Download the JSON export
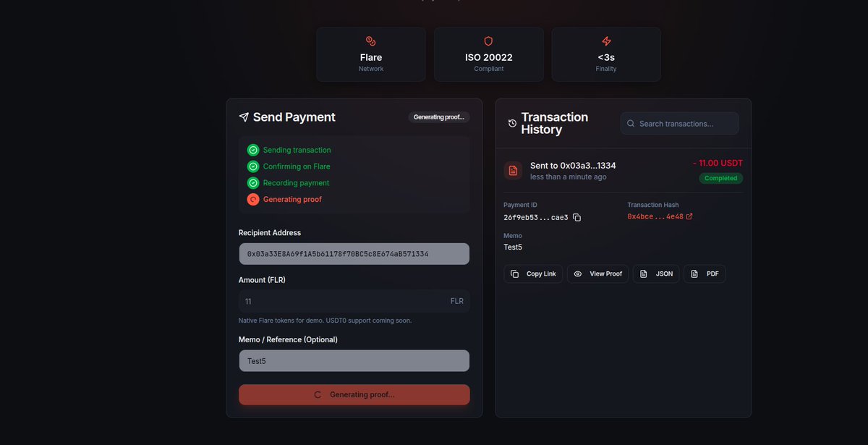Screen dimensions: 868x445 (x=656, y=274)
